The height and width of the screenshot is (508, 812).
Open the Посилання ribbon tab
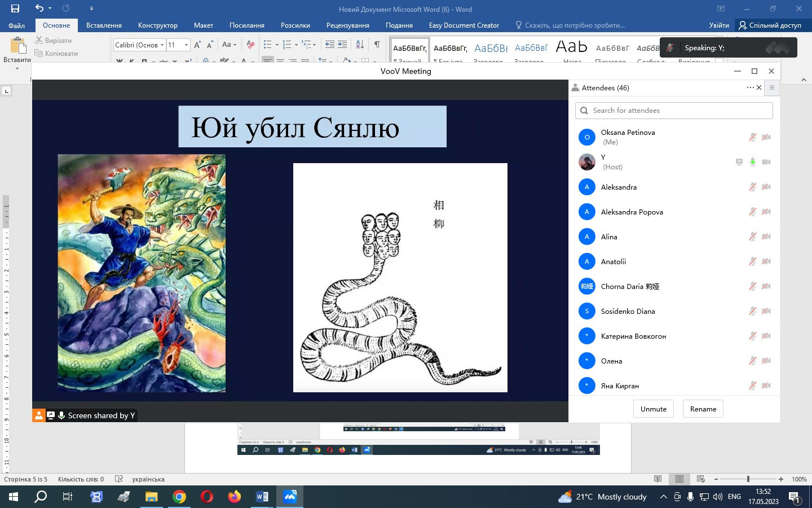pos(247,25)
